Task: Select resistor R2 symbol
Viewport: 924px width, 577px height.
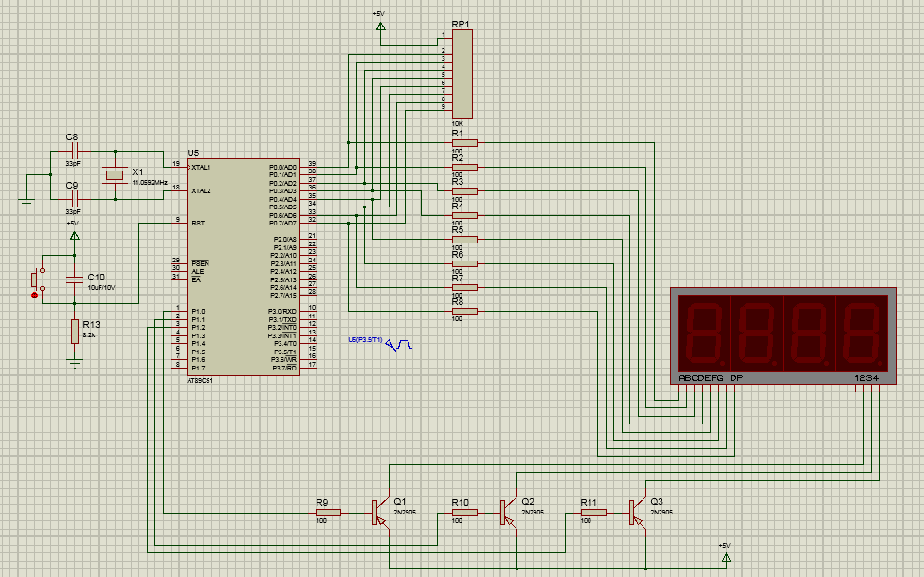Action: point(464,168)
